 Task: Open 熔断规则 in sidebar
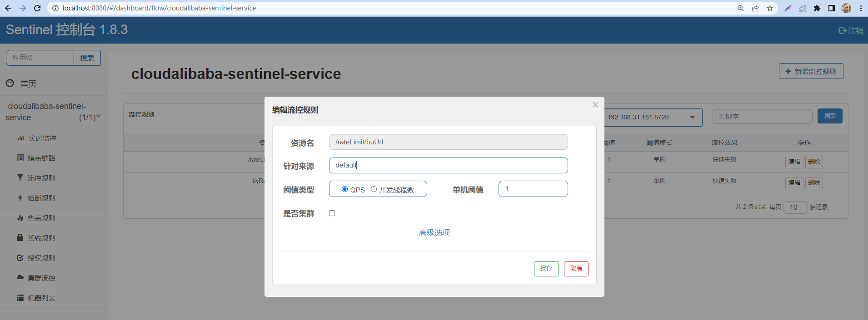click(x=41, y=198)
